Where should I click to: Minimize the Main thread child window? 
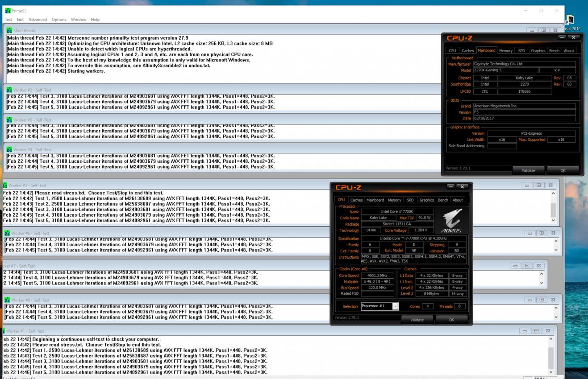(532, 30)
